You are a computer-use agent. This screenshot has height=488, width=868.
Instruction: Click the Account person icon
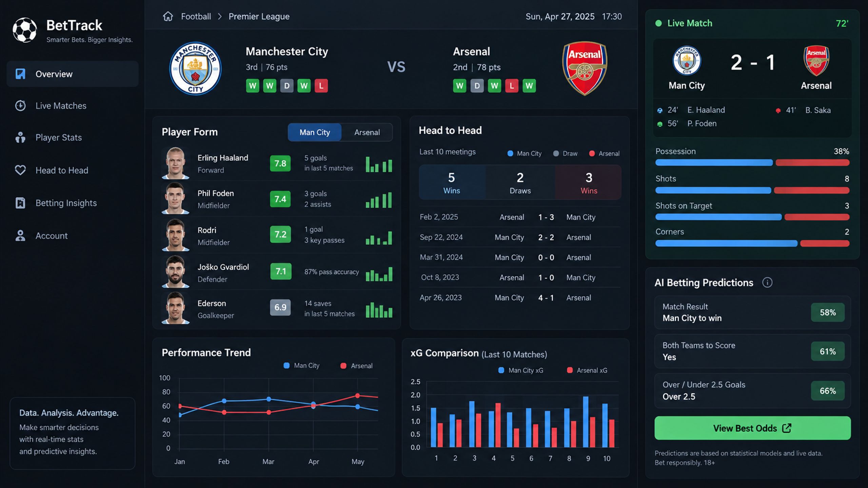[20, 236]
